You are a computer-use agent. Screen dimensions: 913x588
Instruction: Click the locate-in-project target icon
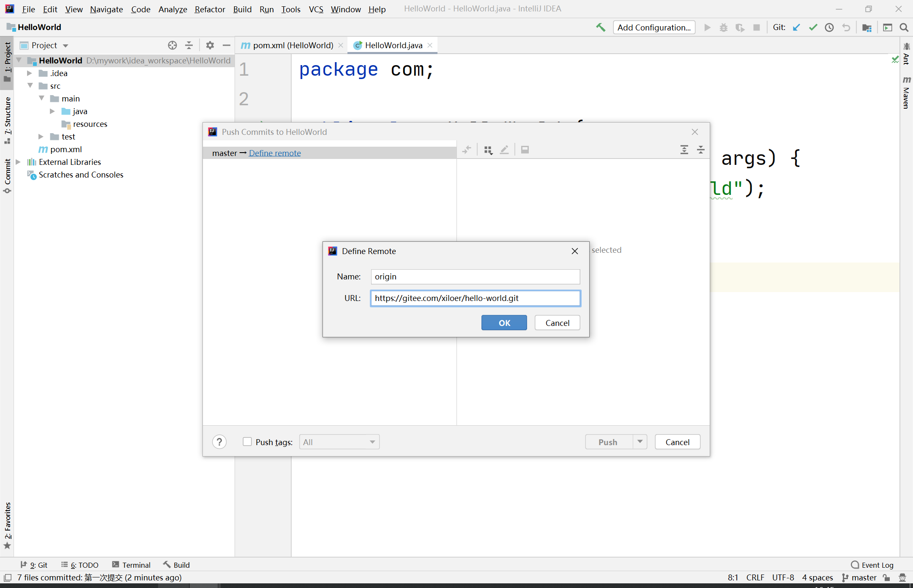pos(172,45)
